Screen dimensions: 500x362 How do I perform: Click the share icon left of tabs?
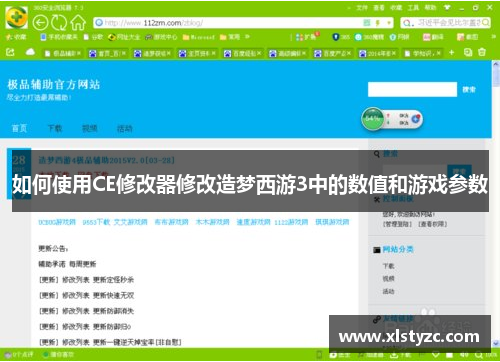[10, 52]
